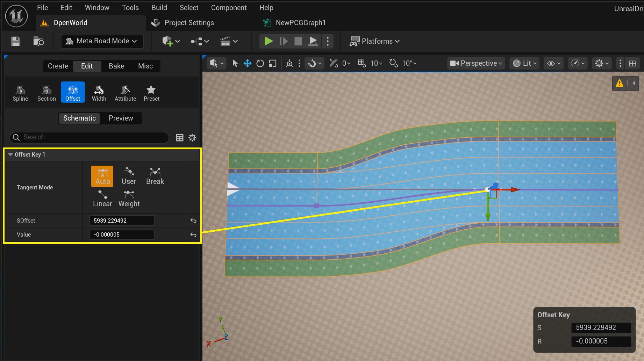The image size is (644, 361).
Task: Select the Section edit tool
Action: pos(46,93)
